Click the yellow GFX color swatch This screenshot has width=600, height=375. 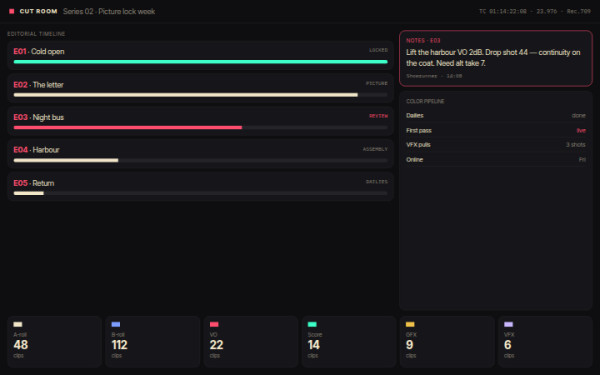[x=410, y=324]
